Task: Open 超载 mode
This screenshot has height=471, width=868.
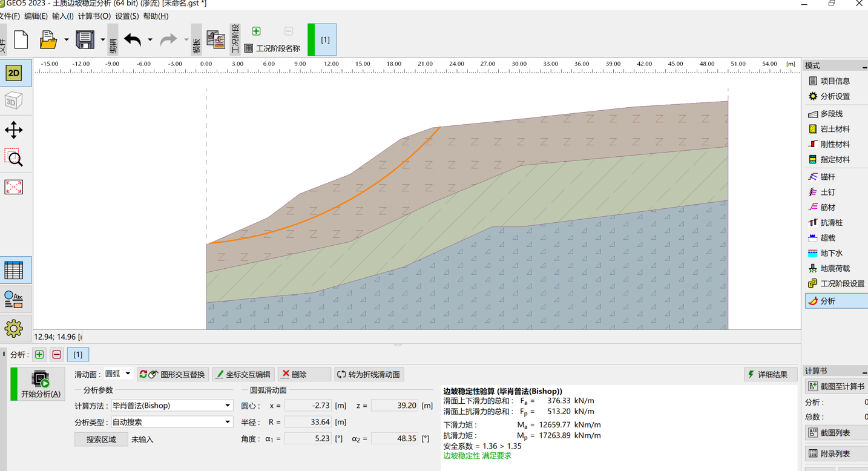Action: click(x=835, y=238)
